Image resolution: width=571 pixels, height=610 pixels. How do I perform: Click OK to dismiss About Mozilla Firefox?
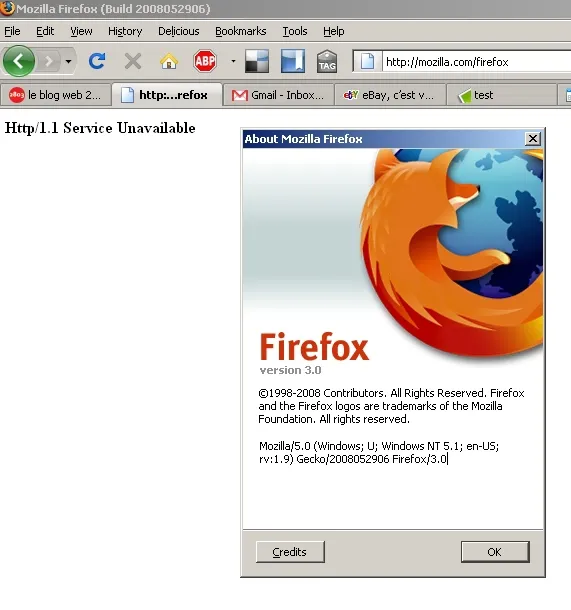coord(495,552)
